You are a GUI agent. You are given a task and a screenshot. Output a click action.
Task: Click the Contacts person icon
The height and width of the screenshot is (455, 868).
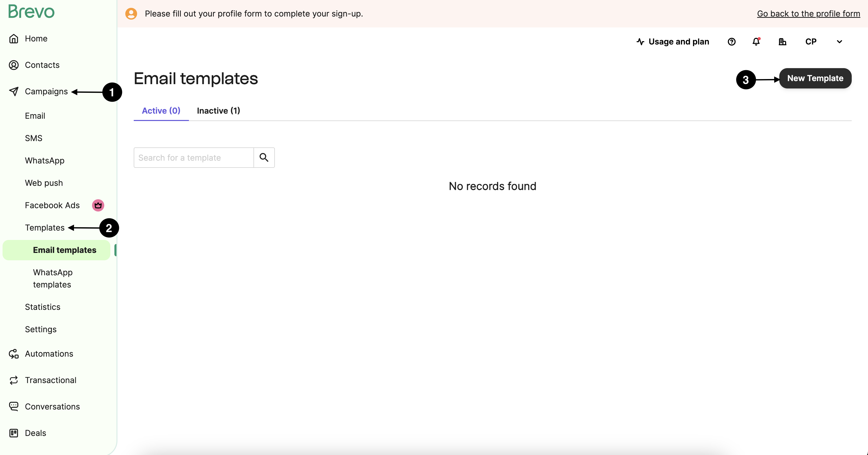click(13, 65)
